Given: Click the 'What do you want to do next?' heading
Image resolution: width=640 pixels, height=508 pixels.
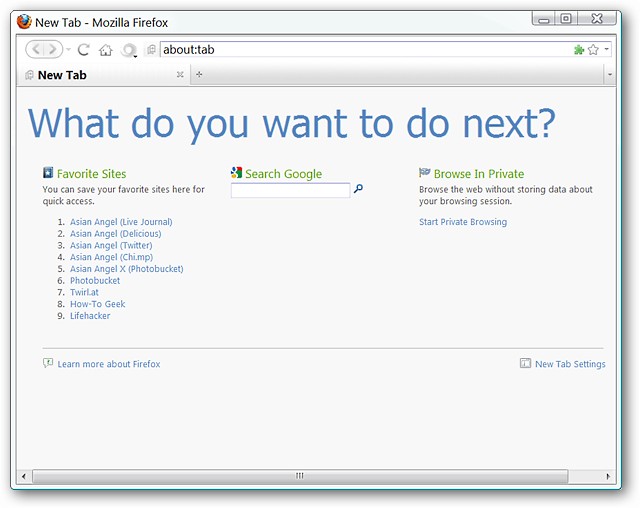Looking at the screenshot, I should click(x=291, y=124).
